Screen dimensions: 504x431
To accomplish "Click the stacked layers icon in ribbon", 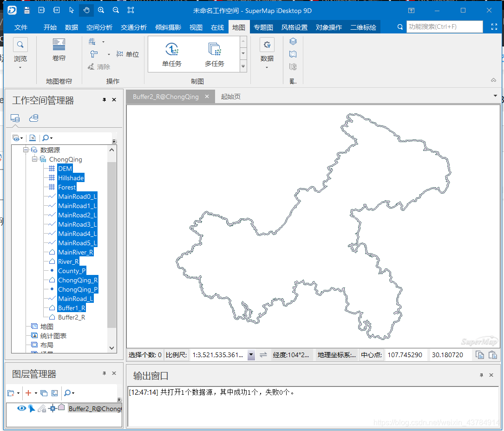I will click(x=293, y=41).
